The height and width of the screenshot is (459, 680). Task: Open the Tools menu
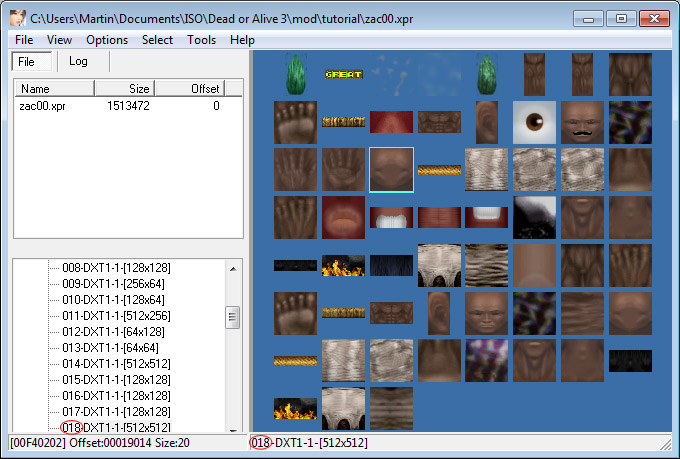click(x=201, y=40)
